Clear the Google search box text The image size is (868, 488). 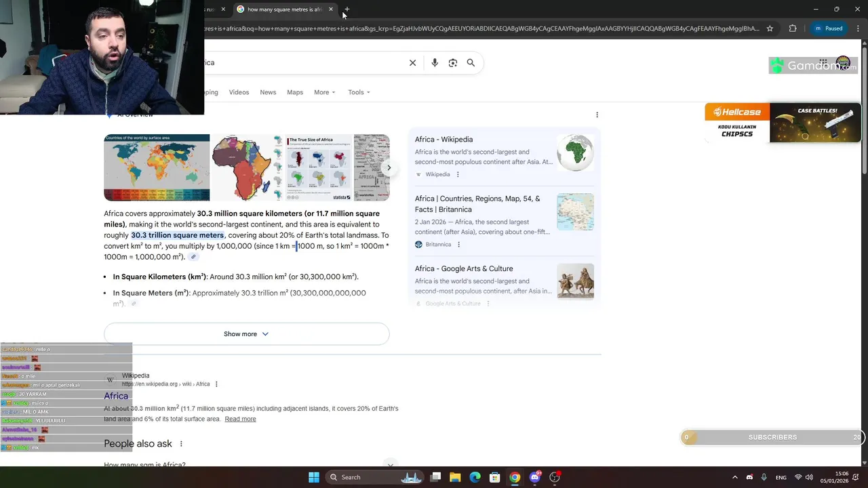point(412,62)
